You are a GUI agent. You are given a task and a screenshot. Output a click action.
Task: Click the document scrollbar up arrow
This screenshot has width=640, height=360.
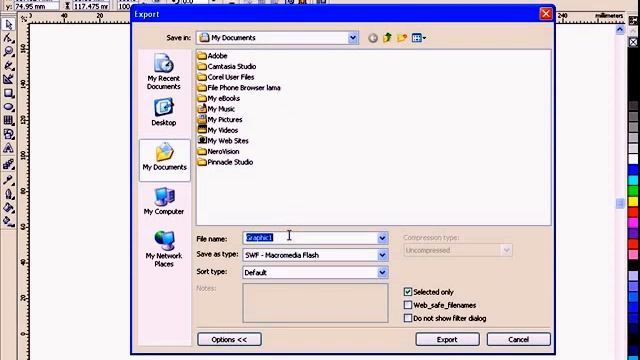point(620,29)
